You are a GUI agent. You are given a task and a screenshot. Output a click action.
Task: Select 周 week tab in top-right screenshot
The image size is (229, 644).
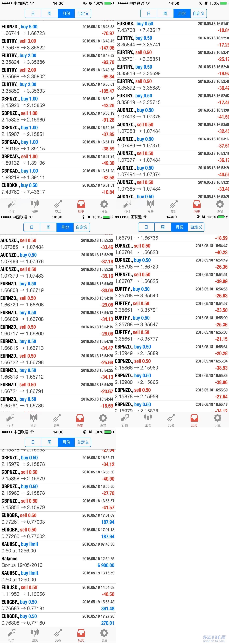(165, 13)
